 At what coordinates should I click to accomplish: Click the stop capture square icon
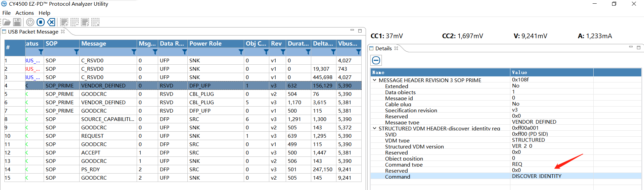point(41,22)
